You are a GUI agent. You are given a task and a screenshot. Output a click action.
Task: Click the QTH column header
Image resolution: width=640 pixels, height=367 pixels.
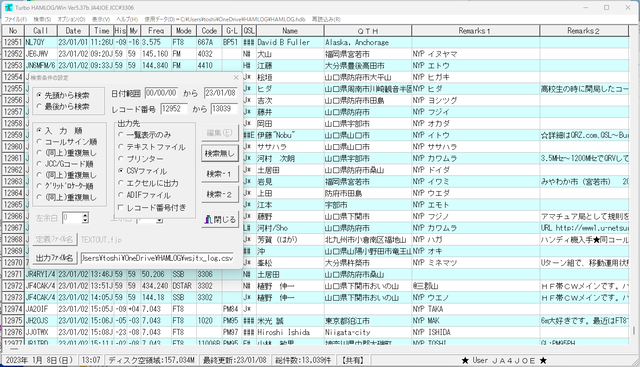coord(368,31)
